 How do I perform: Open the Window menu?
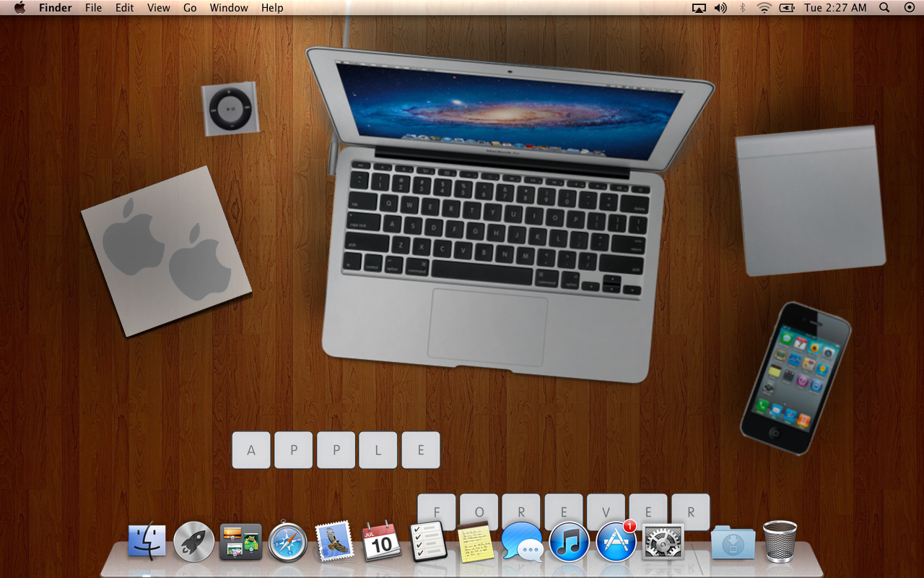click(229, 8)
